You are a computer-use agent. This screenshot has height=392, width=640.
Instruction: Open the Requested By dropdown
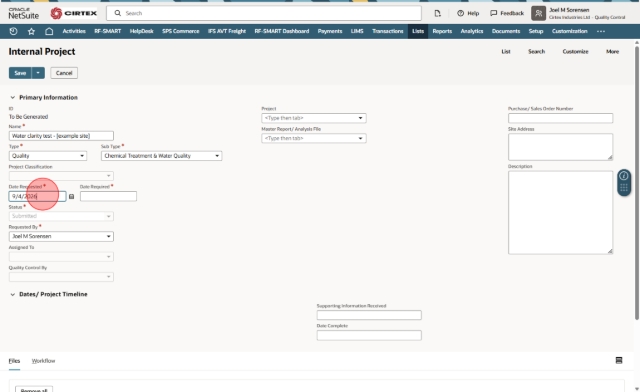point(61,236)
